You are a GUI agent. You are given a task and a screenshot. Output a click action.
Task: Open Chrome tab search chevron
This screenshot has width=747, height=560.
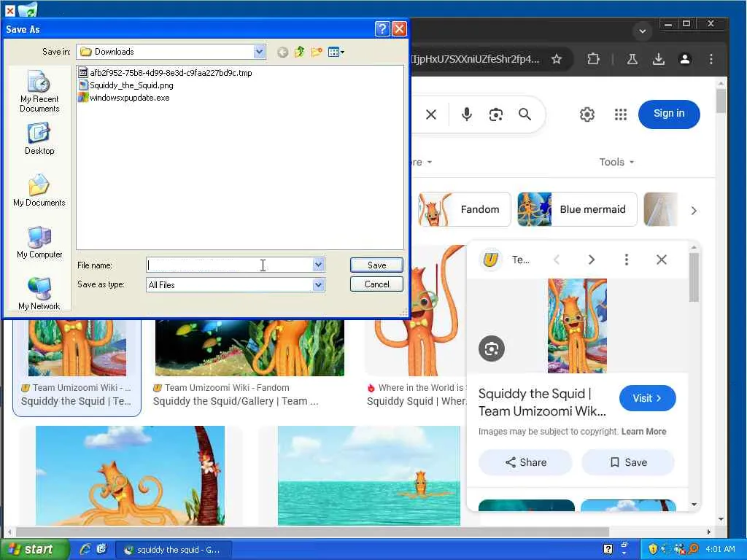coord(642,31)
